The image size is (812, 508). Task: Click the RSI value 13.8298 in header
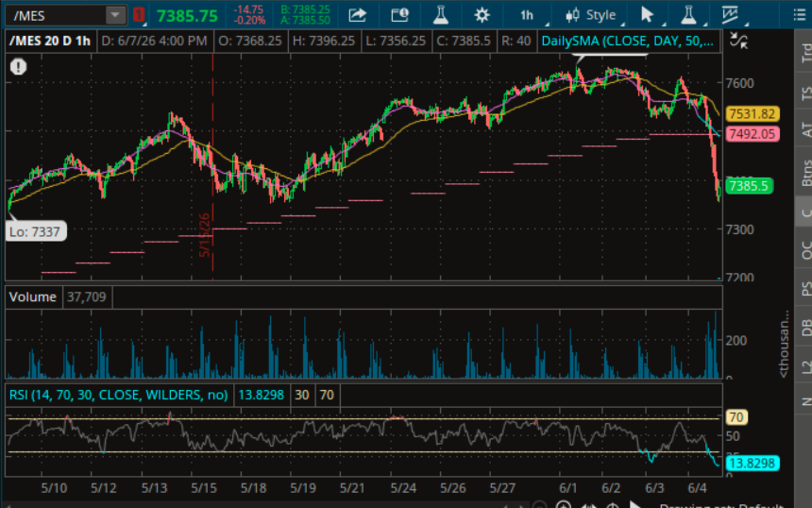261,395
